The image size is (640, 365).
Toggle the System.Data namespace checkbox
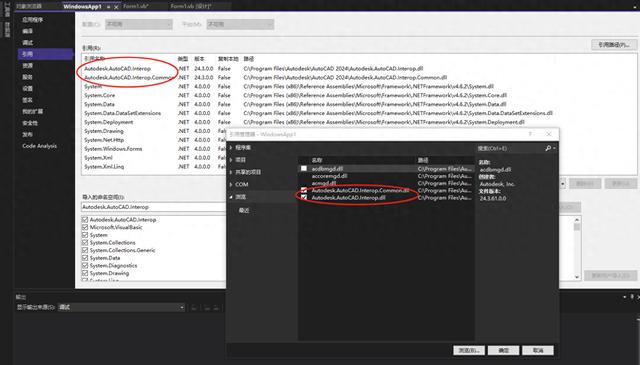click(x=85, y=258)
